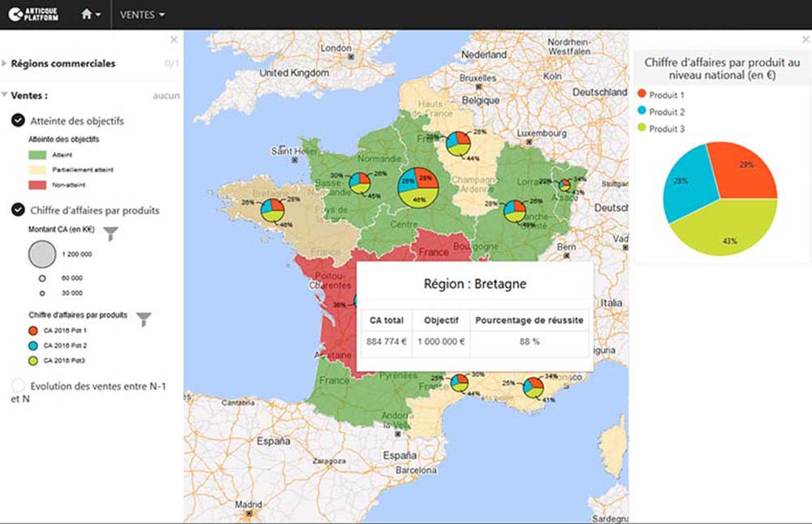Click the beige Partiellement atteint swatch
Image resolution: width=812 pixels, height=524 pixels.
point(37,170)
